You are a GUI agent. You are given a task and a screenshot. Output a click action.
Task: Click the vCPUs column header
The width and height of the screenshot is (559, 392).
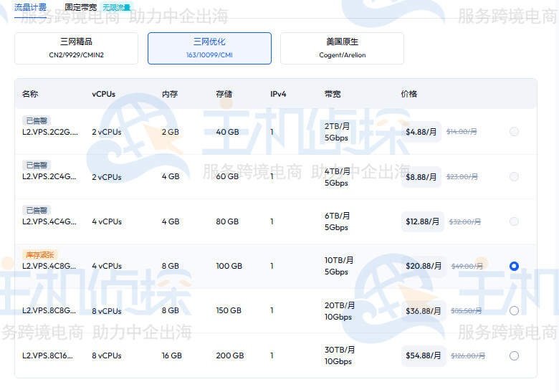[104, 94]
